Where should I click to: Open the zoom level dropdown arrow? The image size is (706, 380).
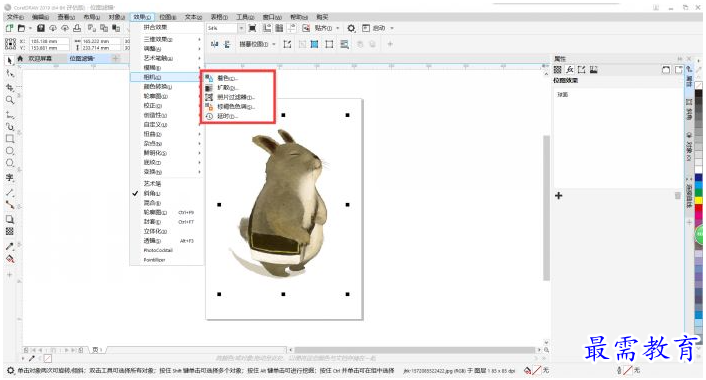(241, 28)
